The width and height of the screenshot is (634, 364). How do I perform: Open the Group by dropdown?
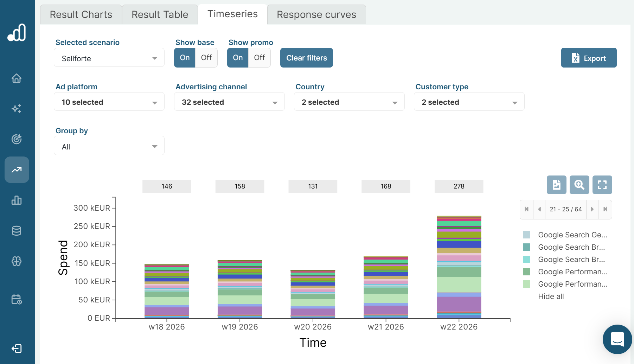pyautogui.click(x=109, y=147)
